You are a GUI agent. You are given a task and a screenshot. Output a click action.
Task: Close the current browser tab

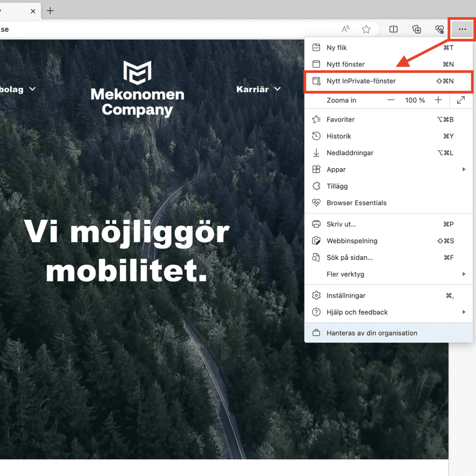[33, 11]
